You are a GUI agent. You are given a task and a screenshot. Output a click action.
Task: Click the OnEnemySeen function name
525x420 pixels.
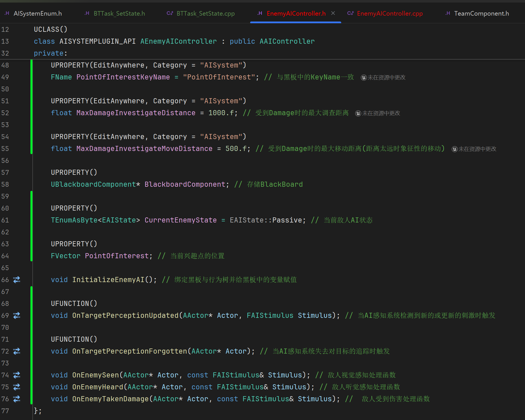click(95, 375)
